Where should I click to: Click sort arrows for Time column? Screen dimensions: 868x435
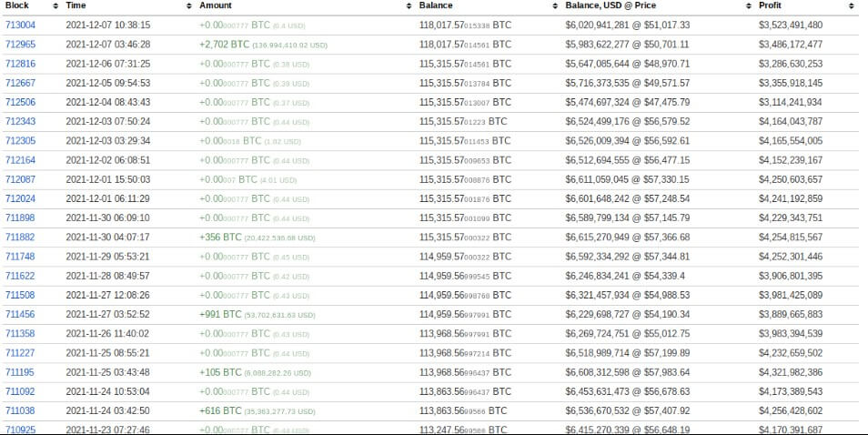click(188, 5)
